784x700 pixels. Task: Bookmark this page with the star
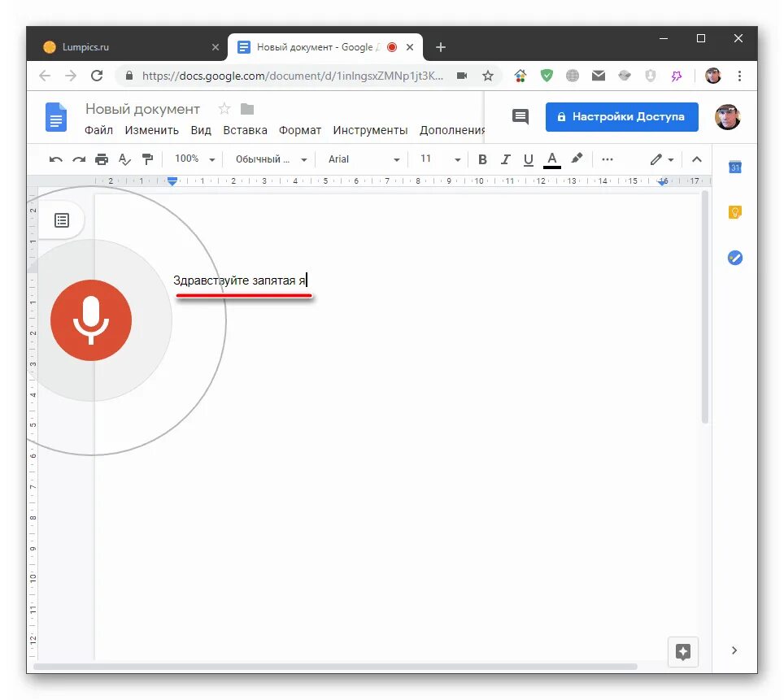(x=488, y=76)
